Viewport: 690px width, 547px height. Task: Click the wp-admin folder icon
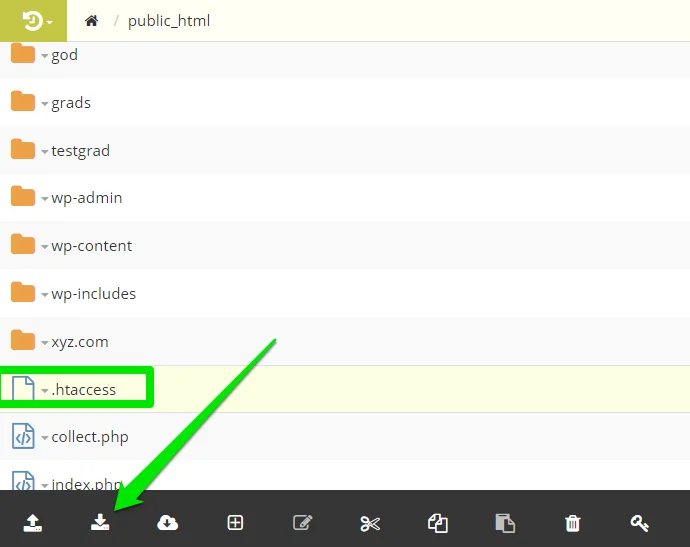click(x=23, y=197)
